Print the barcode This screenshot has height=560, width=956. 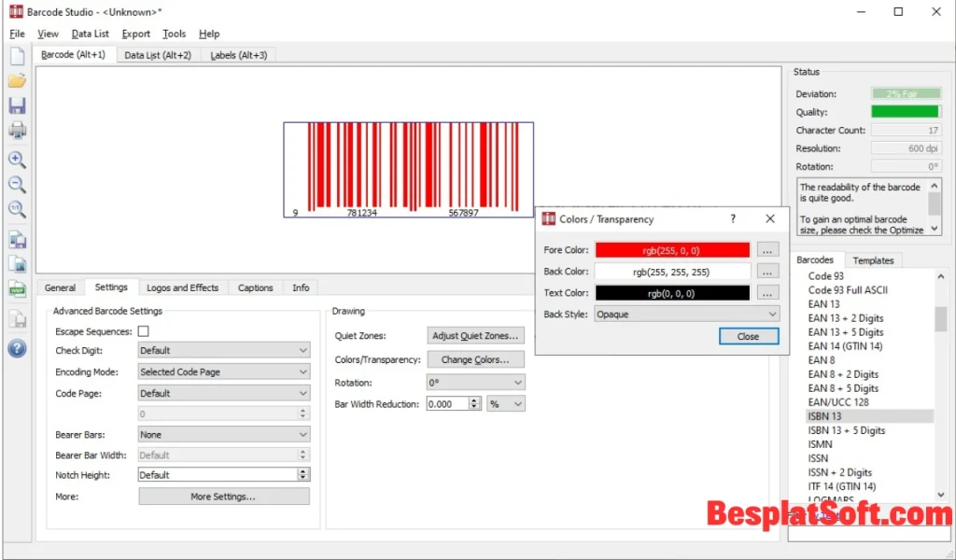pos(17,130)
